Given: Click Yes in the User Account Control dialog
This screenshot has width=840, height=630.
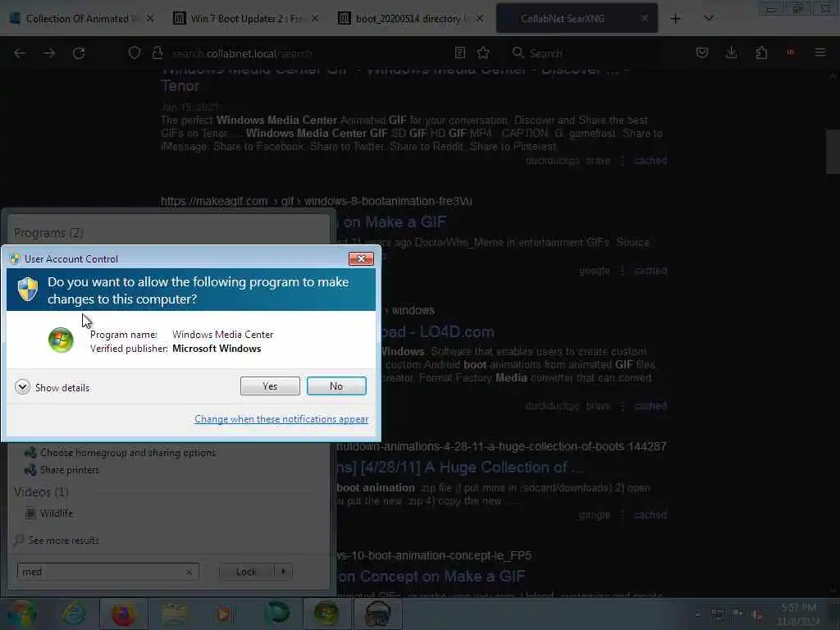Looking at the screenshot, I should click(x=270, y=386).
